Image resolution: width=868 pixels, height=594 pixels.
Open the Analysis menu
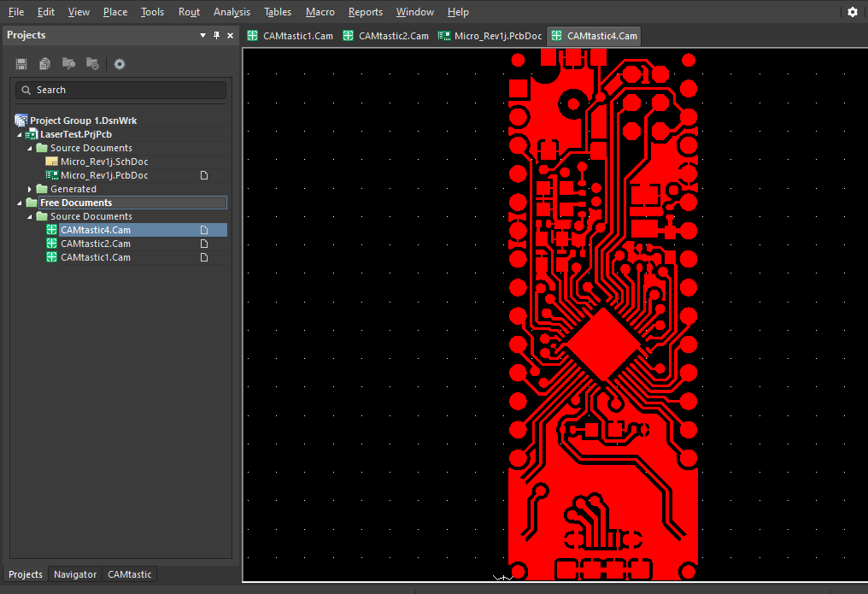pyautogui.click(x=232, y=12)
